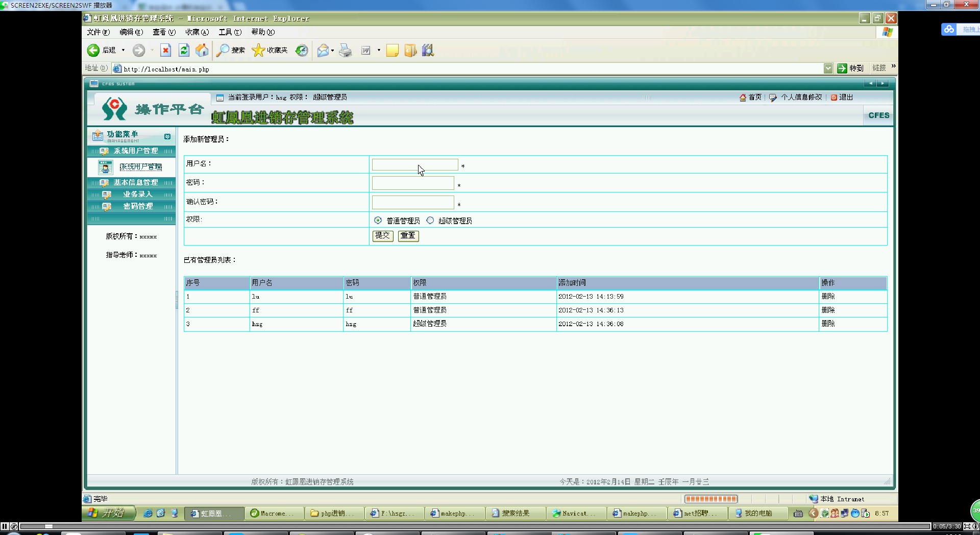This screenshot has width=980, height=535.
Task: Open the 工具 menu
Action: coord(230,32)
